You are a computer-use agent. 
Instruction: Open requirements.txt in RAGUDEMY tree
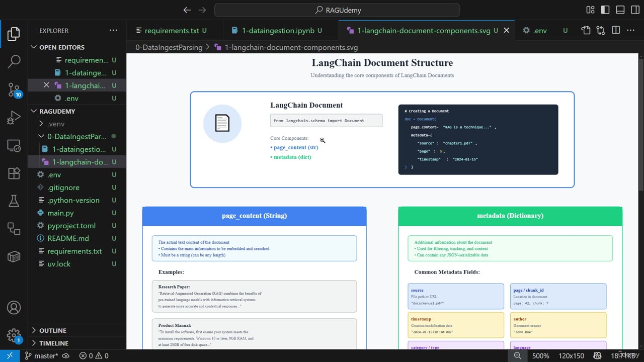[x=76, y=251]
